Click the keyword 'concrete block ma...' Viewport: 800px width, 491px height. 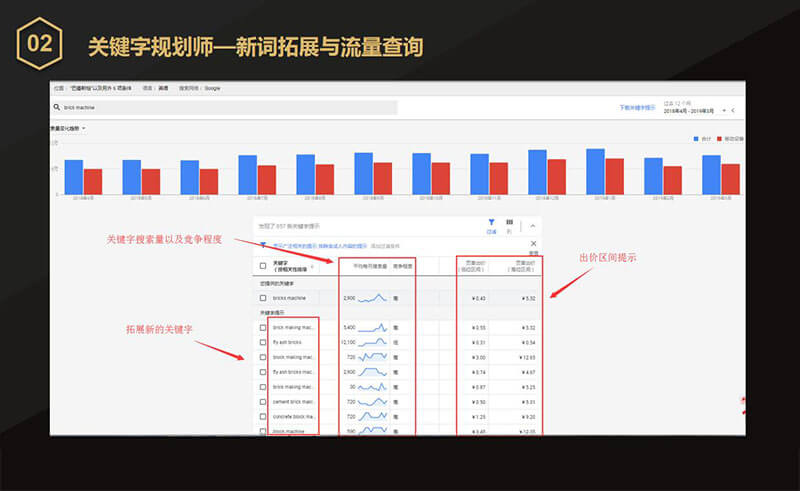(x=294, y=416)
